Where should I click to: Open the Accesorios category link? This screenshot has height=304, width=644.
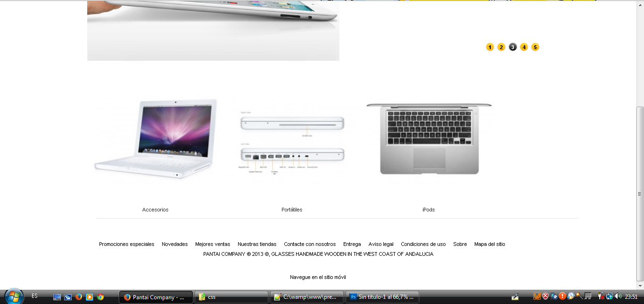[155, 210]
